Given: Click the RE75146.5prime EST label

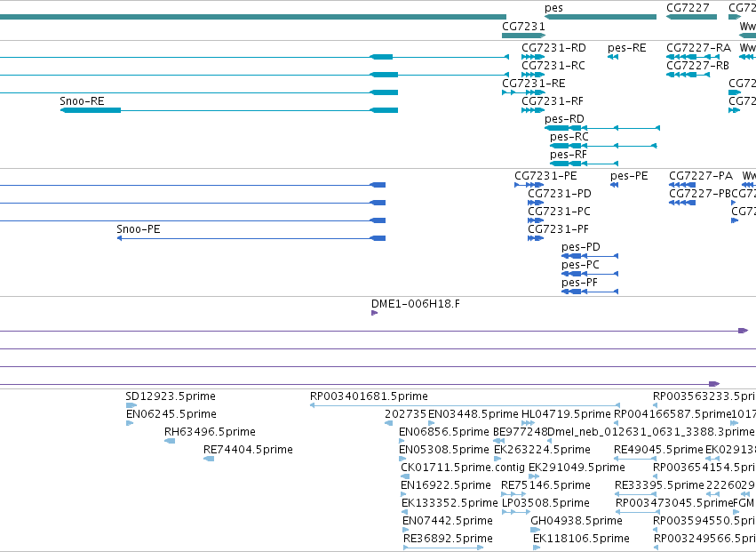Looking at the screenshot, I should tap(545, 486).
